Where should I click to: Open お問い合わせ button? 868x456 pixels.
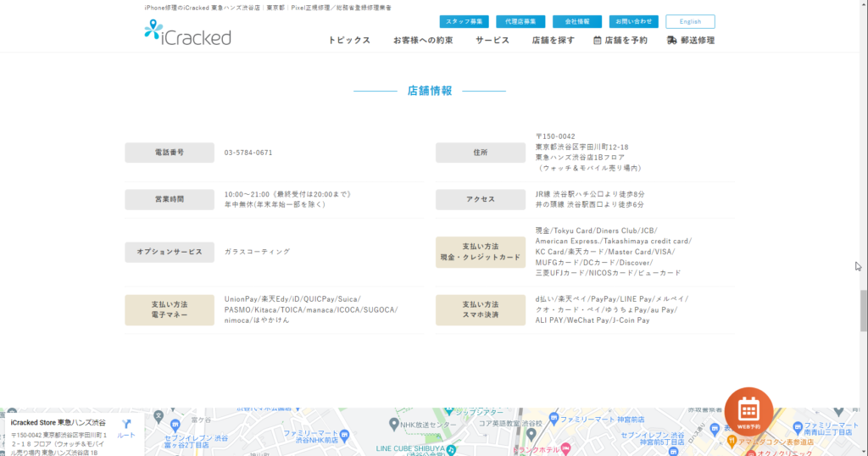pyautogui.click(x=633, y=21)
